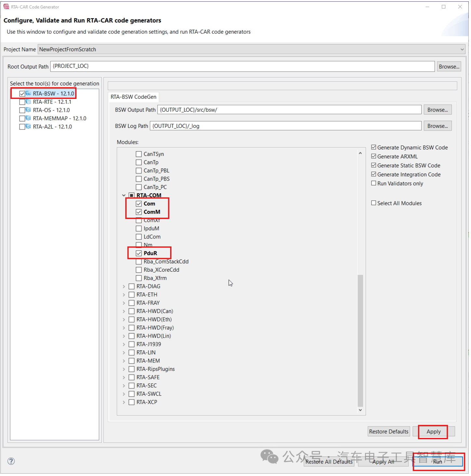This screenshot has width=471, height=476.
Task: Check the Rba_Xfrm module checkbox
Action: [x=139, y=279]
